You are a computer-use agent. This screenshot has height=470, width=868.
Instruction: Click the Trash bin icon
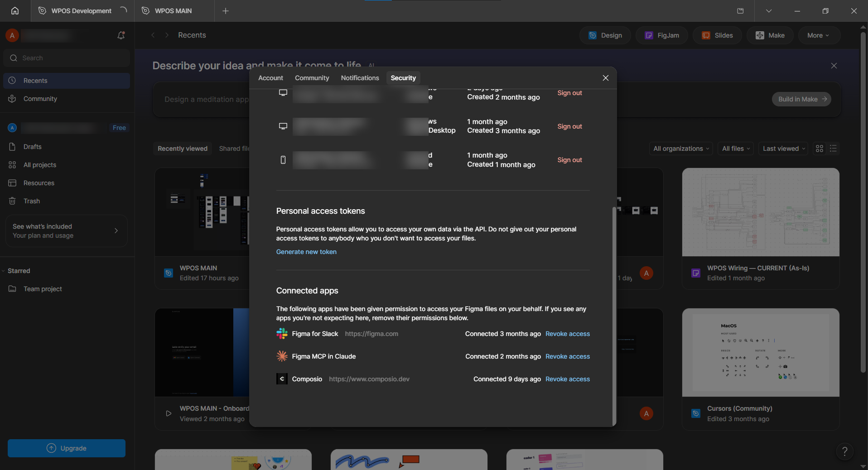(12, 201)
